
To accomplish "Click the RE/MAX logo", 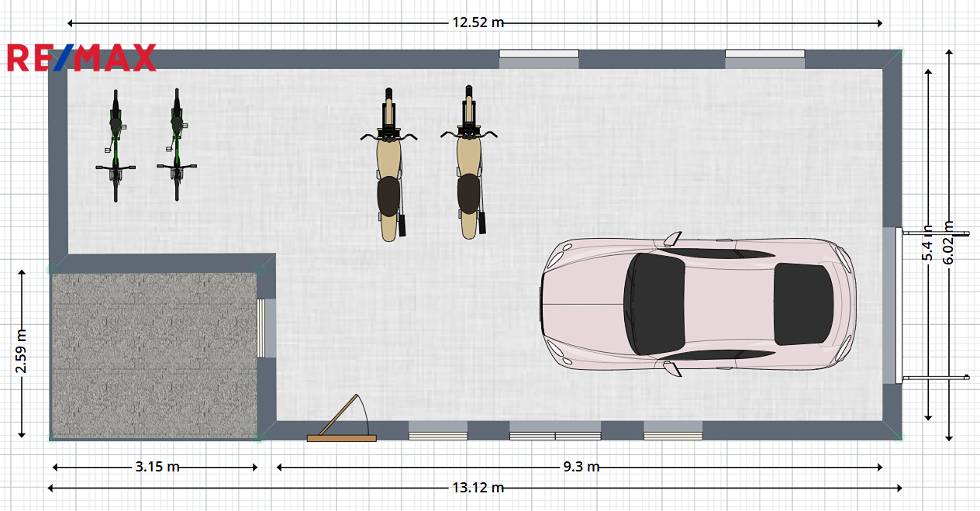I will click(81, 58).
